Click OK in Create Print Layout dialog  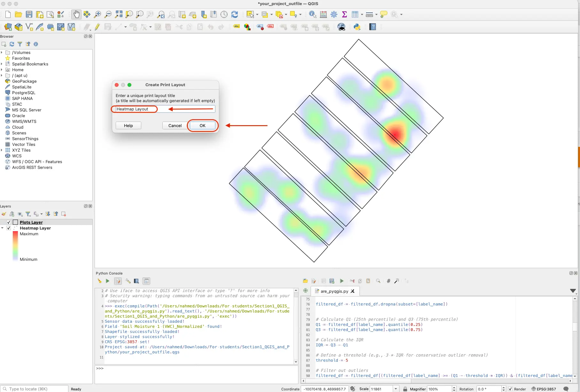[x=203, y=125]
